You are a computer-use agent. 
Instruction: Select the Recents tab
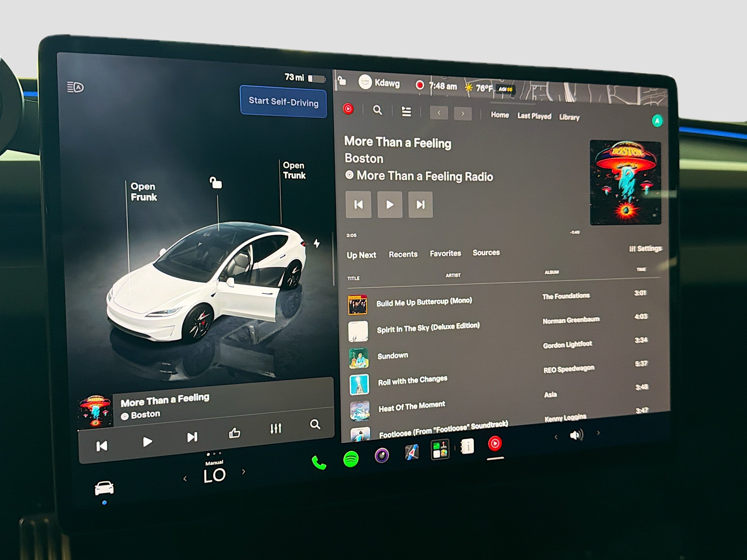tap(403, 254)
